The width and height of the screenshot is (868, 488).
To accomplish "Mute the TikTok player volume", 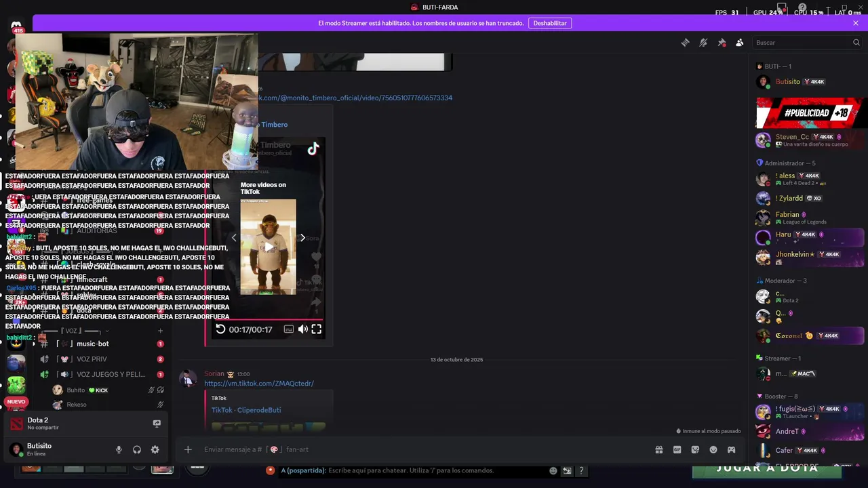I will tap(303, 329).
